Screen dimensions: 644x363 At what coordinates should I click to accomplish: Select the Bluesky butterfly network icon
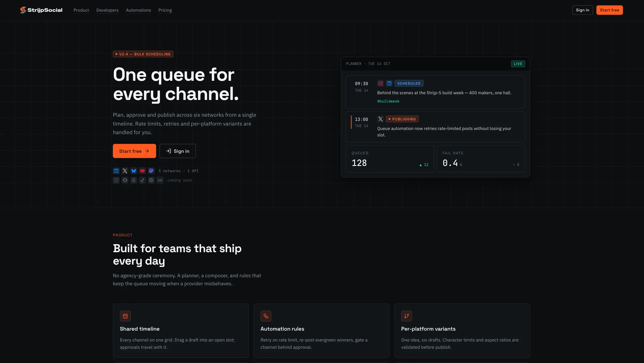click(x=134, y=171)
